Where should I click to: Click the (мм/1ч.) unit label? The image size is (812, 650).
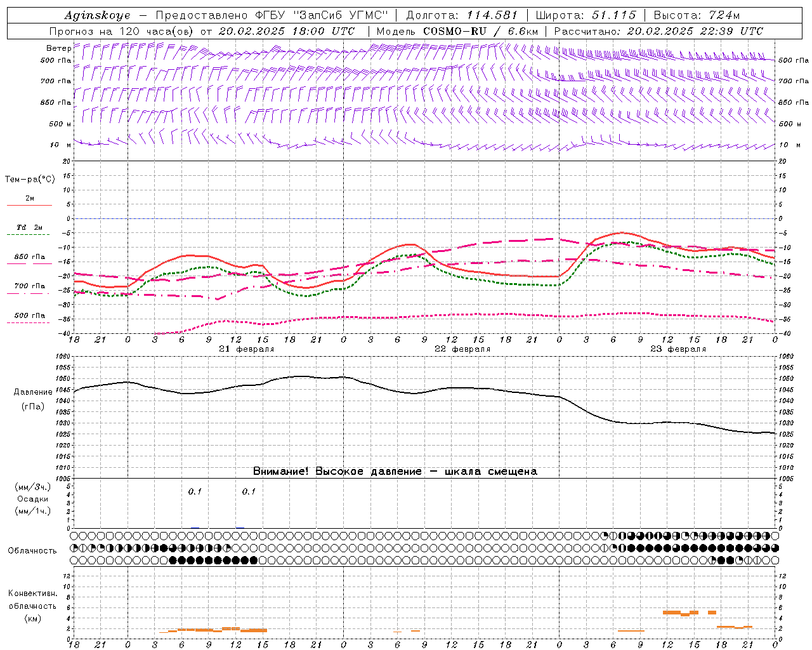33,511
